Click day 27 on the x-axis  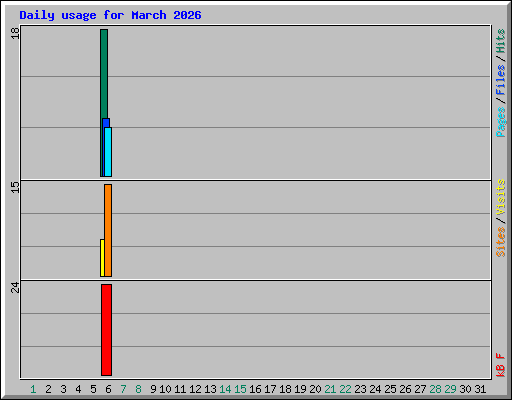pyautogui.click(x=420, y=389)
